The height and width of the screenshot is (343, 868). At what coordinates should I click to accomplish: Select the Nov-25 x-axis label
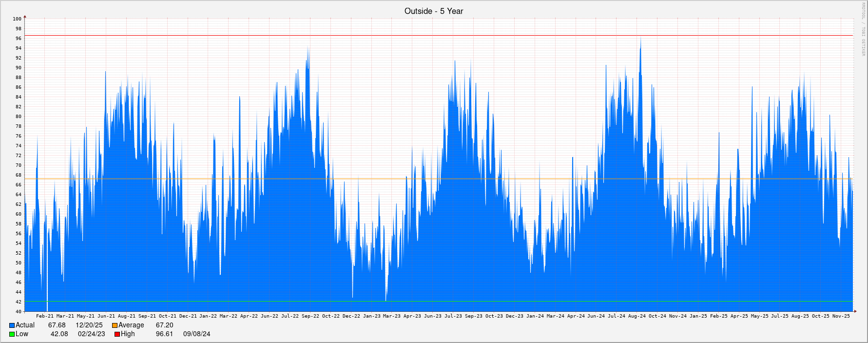pos(841,316)
